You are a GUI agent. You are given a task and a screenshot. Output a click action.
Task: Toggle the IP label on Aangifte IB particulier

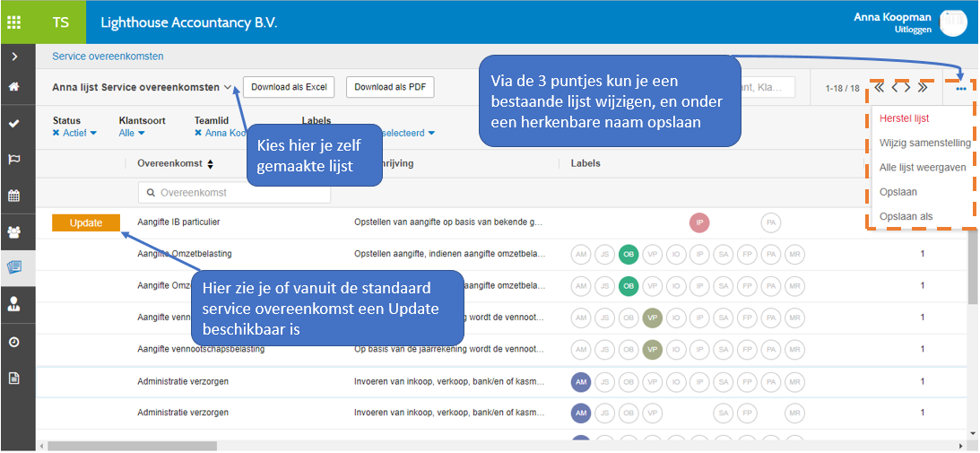coord(699,222)
